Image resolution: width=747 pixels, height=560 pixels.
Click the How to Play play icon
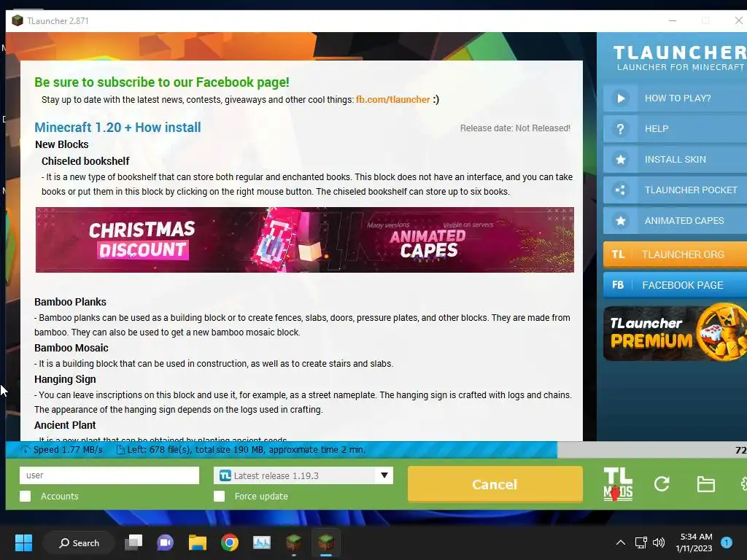point(620,98)
